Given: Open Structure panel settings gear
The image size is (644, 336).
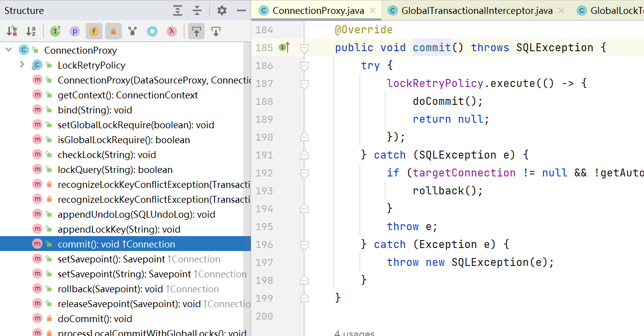Looking at the screenshot, I should (x=222, y=10).
